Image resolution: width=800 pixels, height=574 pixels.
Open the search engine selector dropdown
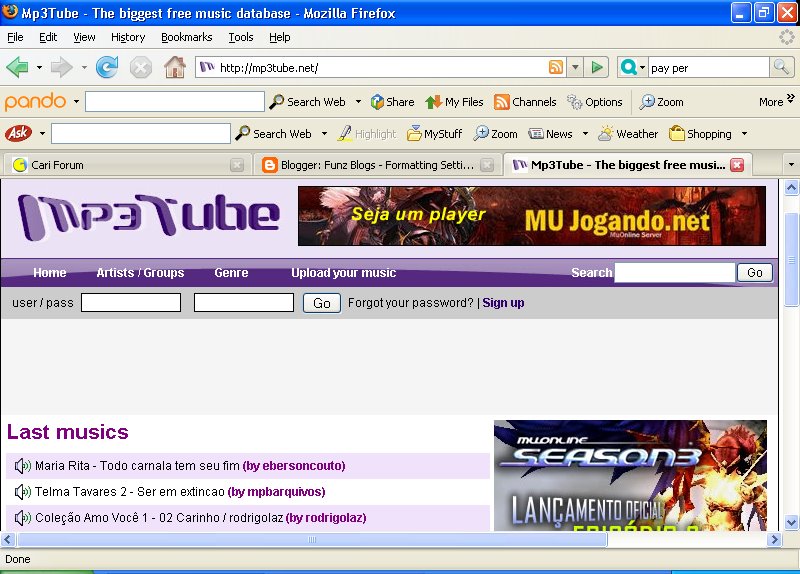[642, 67]
